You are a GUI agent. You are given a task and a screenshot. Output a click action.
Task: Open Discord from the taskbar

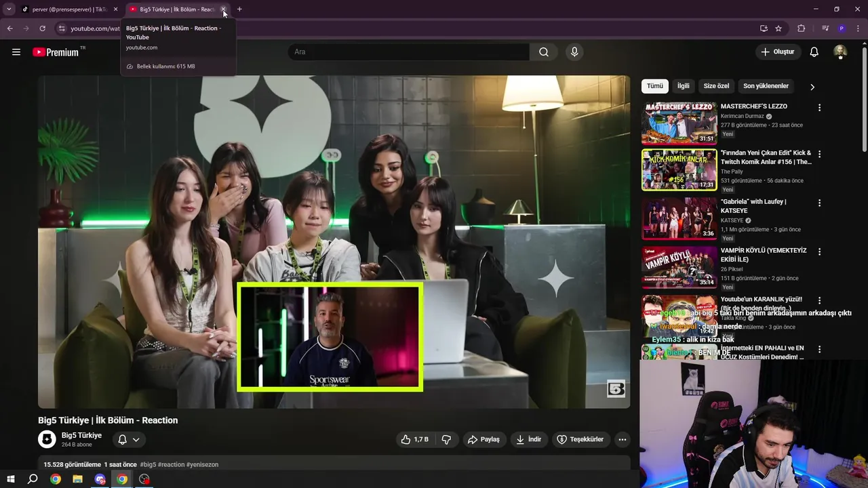click(x=100, y=479)
